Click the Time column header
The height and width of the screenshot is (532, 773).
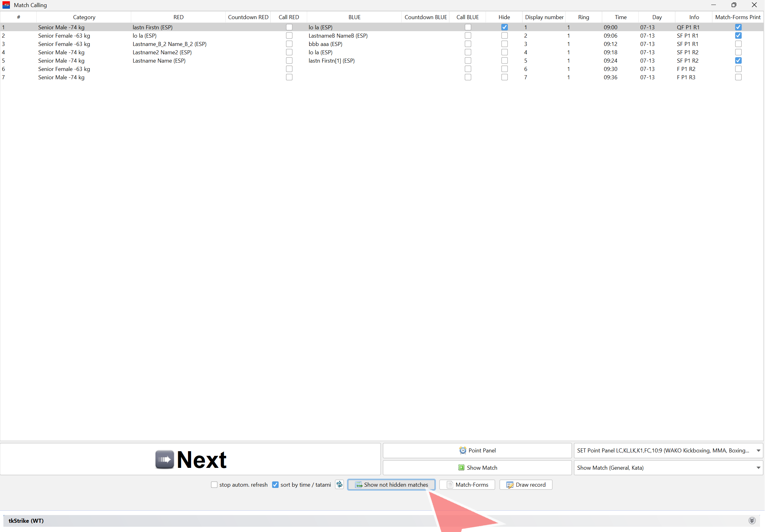pyautogui.click(x=620, y=17)
